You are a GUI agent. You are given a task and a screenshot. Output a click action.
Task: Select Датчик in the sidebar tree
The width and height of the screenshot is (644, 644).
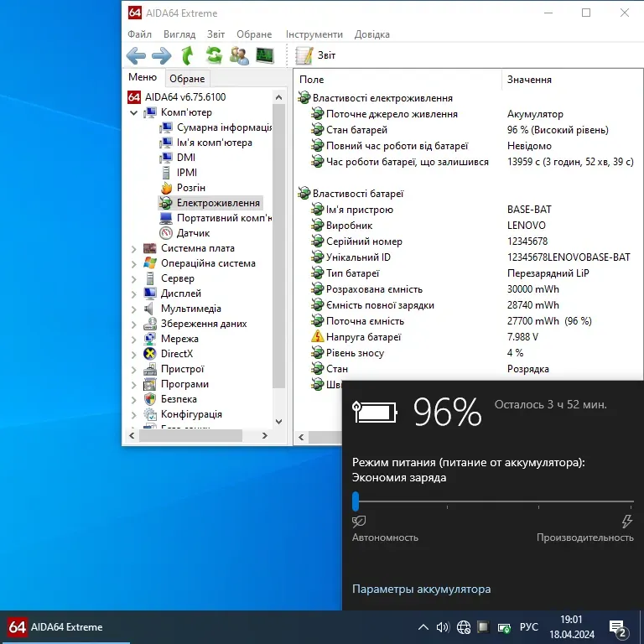[193, 233]
